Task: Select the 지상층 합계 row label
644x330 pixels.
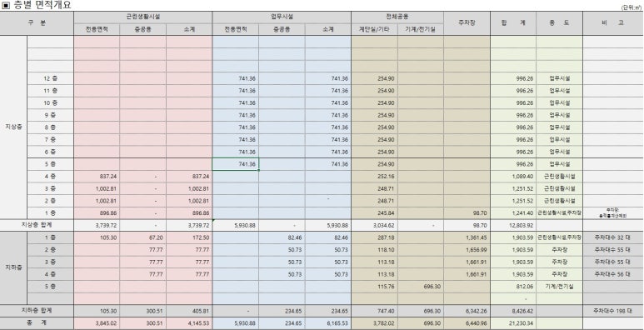Action: pos(37,225)
